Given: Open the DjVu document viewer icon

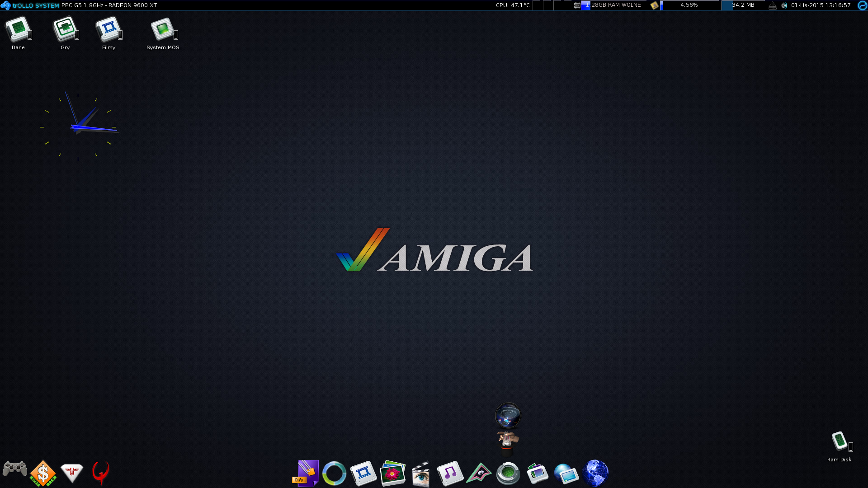Looking at the screenshot, I should tap(306, 473).
